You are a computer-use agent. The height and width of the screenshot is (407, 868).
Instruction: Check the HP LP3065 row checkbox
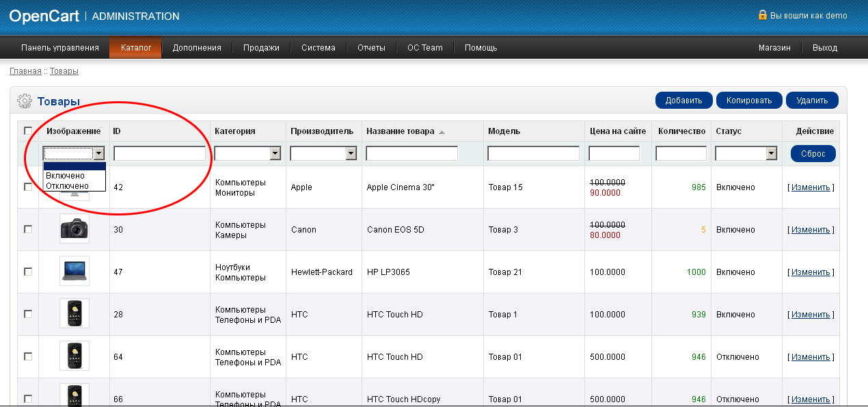(28, 272)
